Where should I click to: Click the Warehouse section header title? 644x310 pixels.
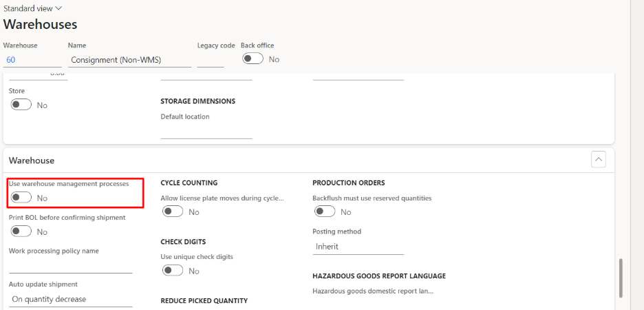(32, 161)
